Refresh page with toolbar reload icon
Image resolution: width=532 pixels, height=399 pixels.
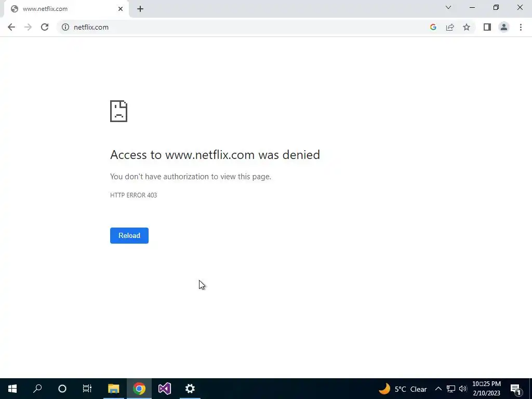[x=45, y=27]
